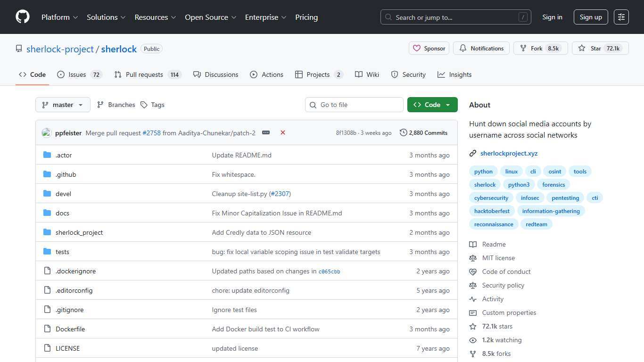
Task: Follow the sherlockproject.xyz website link
Action: coord(509,153)
